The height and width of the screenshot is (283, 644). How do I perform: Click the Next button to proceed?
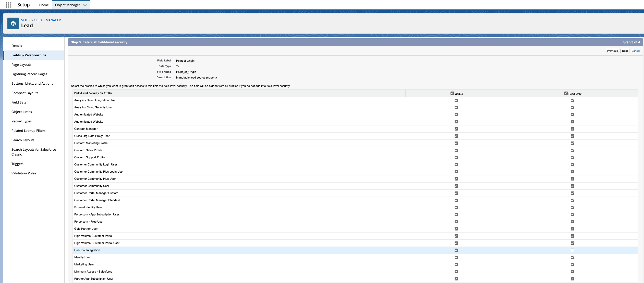click(624, 50)
